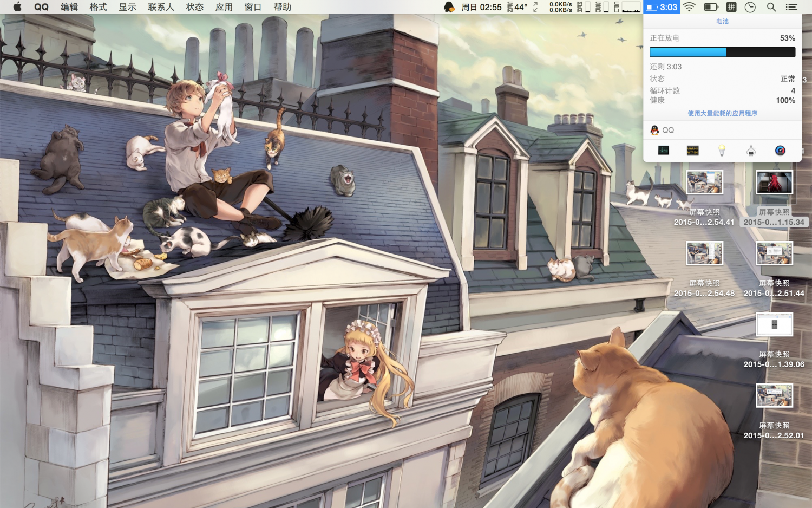Click 使用大量能耗的应用程序 link
812x508 pixels.
click(722, 113)
